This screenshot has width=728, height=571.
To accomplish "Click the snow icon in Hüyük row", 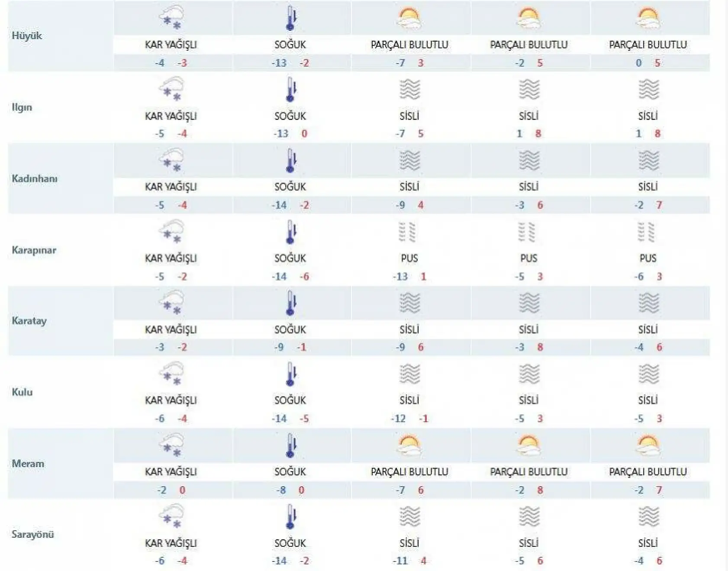I will point(171,18).
